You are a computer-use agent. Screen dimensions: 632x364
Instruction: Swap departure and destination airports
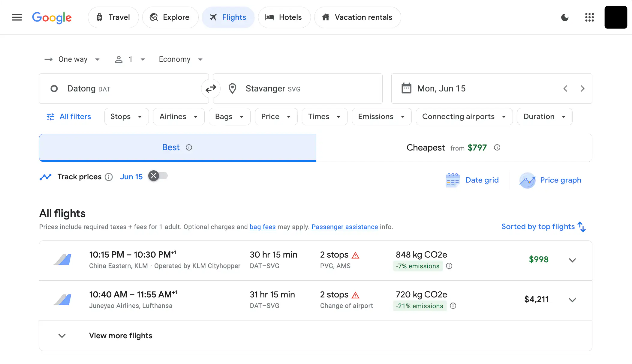click(x=211, y=88)
